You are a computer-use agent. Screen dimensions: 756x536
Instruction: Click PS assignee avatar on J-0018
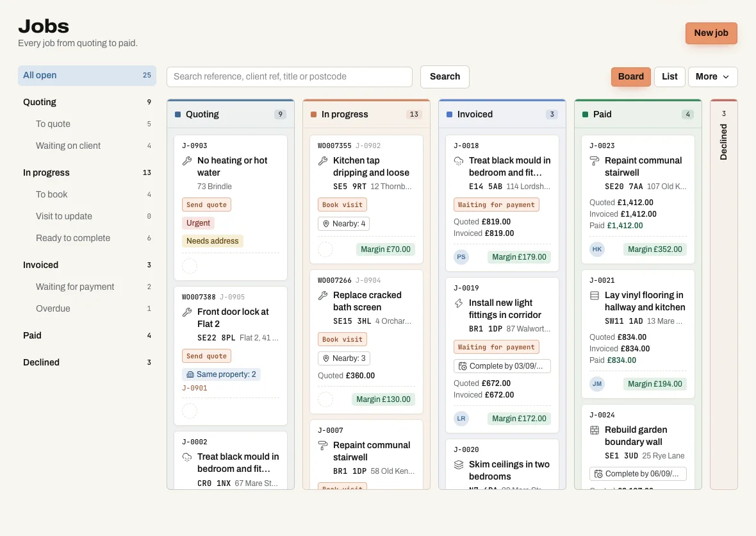(x=461, y=256)
